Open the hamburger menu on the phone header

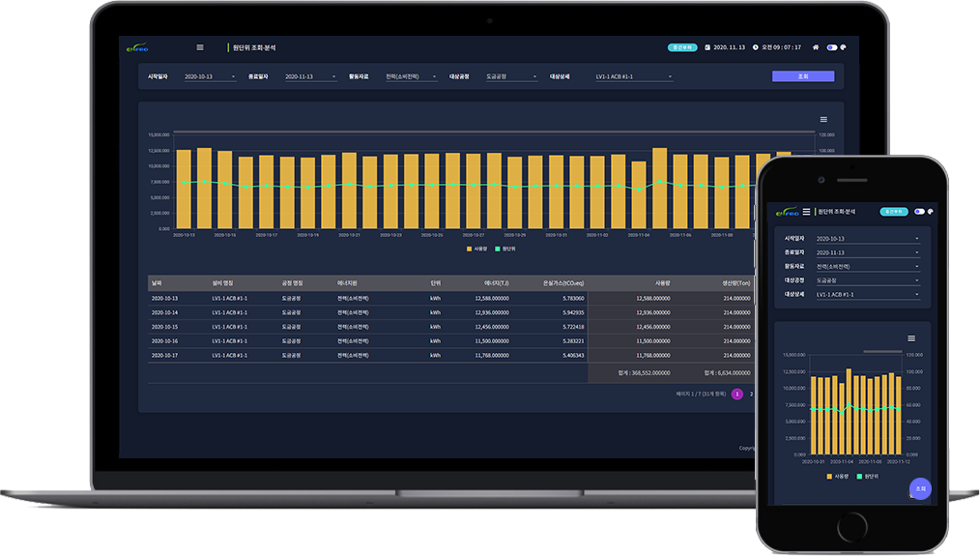(x=806, y=212)
